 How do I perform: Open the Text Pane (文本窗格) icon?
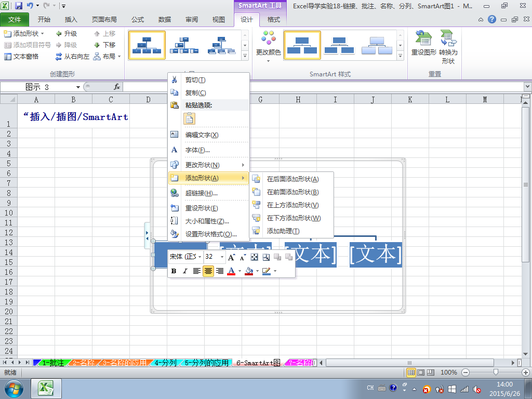tap(7, 56)
